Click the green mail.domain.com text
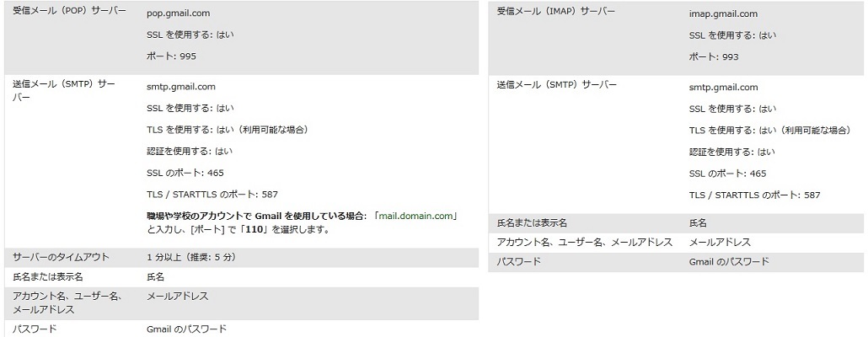The image size is (868, 337). (416, 216)
